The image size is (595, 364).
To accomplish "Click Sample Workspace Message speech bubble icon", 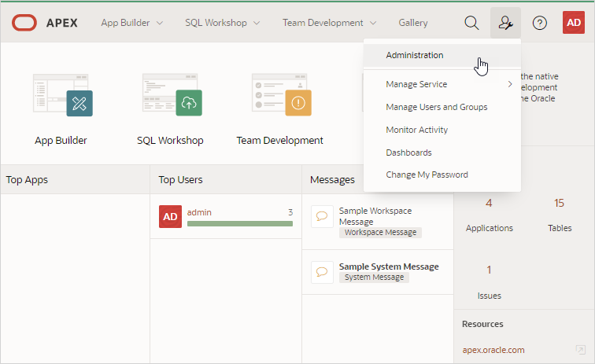I will [322, 216].
